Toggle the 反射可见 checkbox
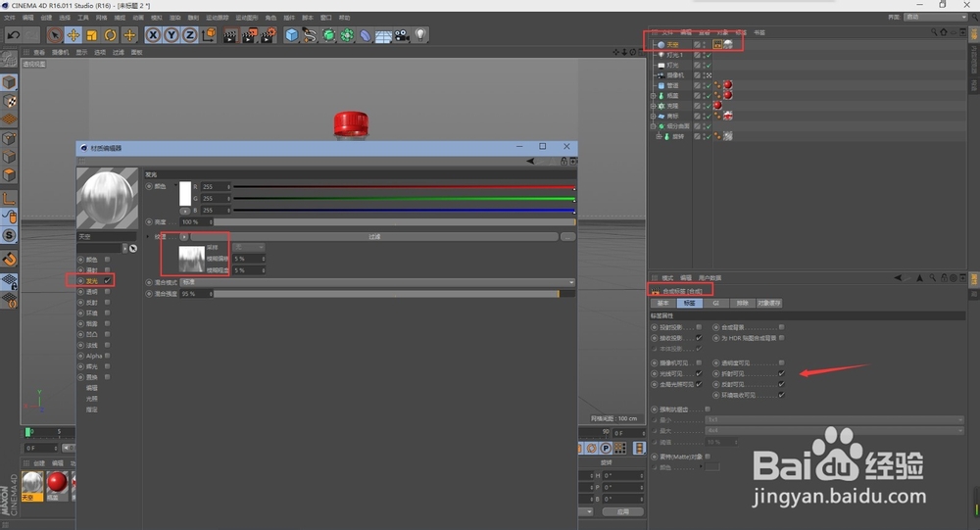980x530 pixels. [x=781, y=384]
